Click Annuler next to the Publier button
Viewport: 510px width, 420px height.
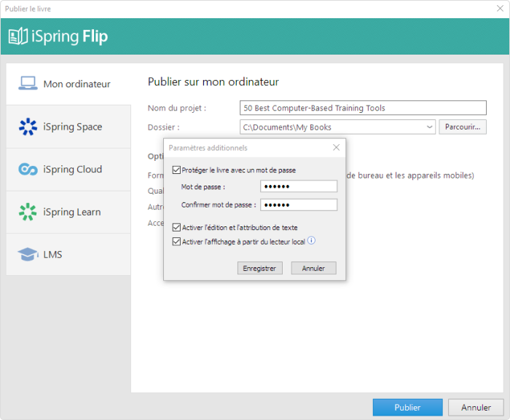tap(476, 408)
